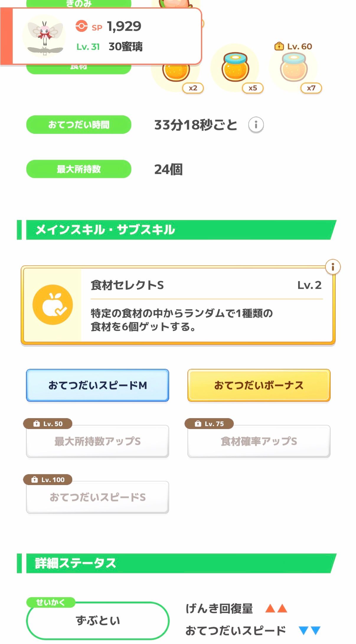
Task: Tap the honey jar x5 ingredient
Action: [x=235, y=67]
